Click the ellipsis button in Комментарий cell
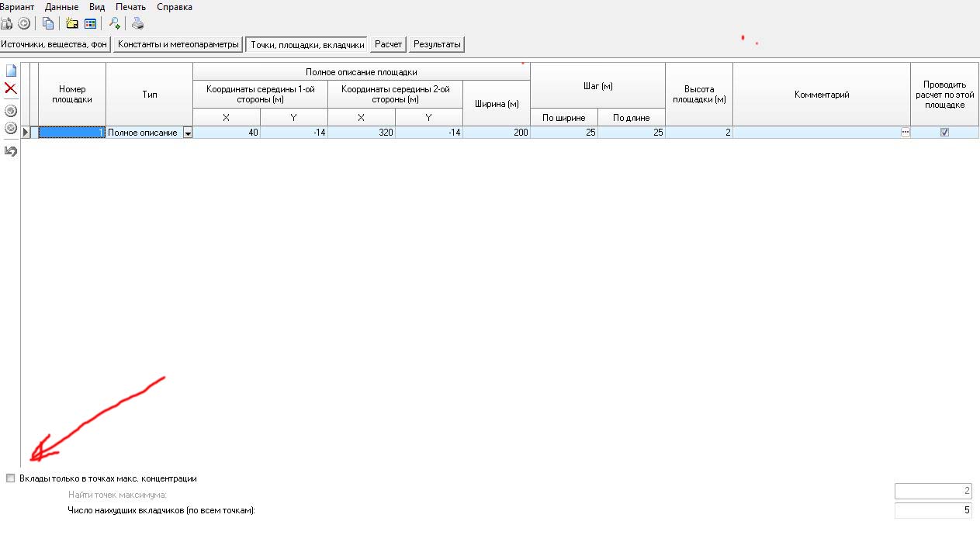 coord(905,133)
